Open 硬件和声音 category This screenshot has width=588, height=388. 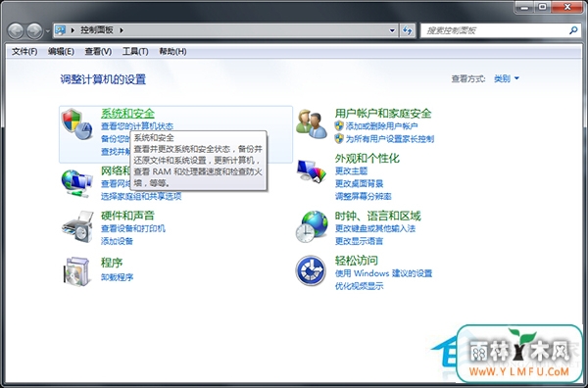tap(127, 216)
